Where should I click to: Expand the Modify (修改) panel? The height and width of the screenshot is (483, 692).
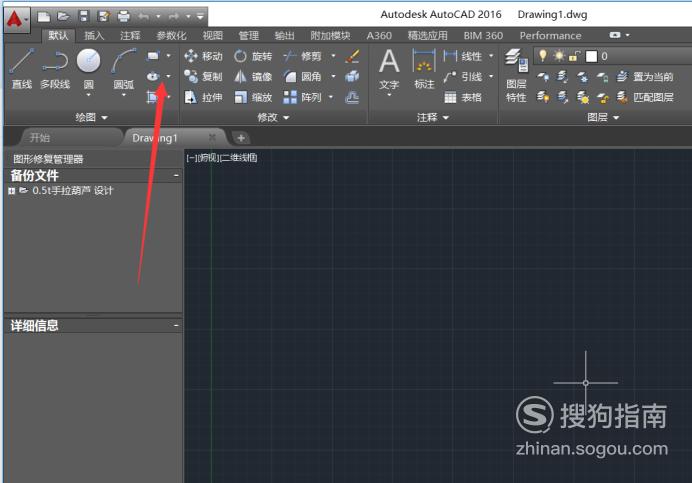coord(273,117)
